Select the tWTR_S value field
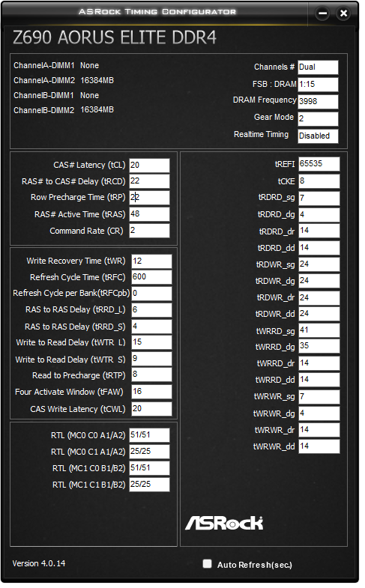Image resolution: width=365 pixels, height=588 pixels. pos(151,359)
